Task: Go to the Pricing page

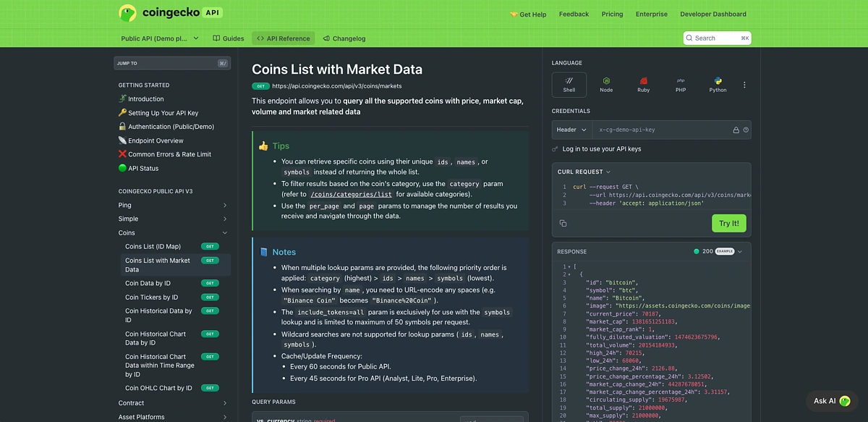Action: 612,14
